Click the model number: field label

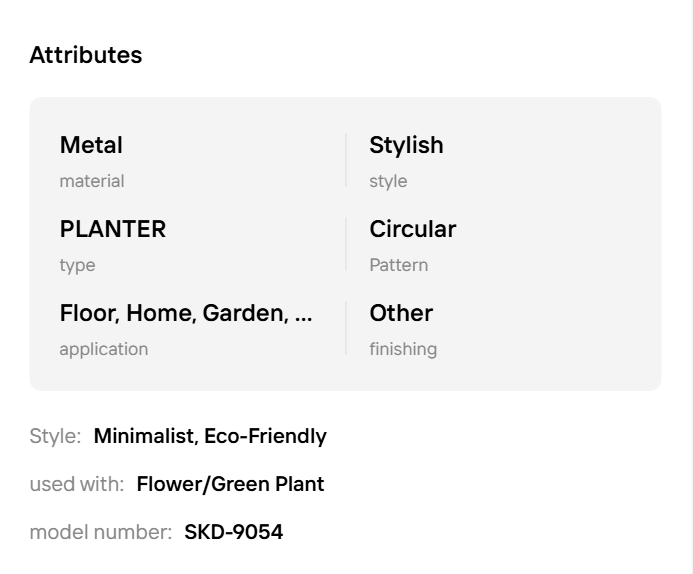coord(100,532)
